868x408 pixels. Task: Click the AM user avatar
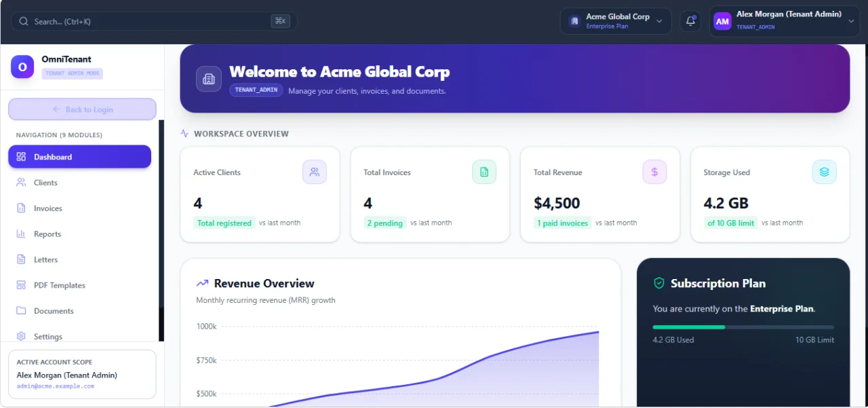[x=723, y=21]
